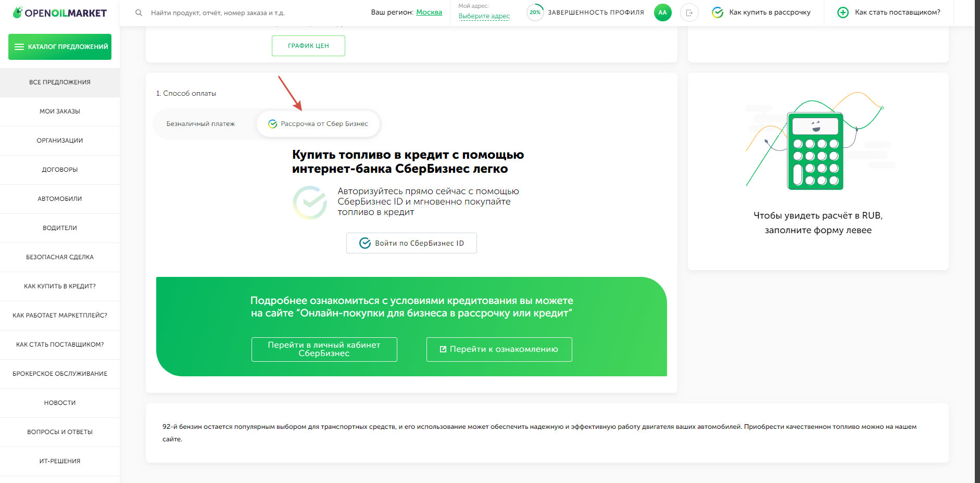Click the search magnifier icon
Viewport: 980px width, 483px height.
pos(139,12)
